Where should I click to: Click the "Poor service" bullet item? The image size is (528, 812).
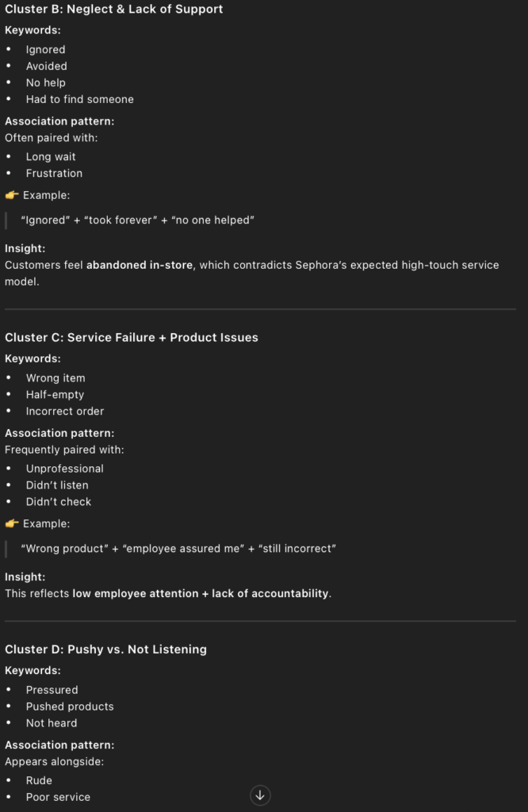click(x=58, y=797)
